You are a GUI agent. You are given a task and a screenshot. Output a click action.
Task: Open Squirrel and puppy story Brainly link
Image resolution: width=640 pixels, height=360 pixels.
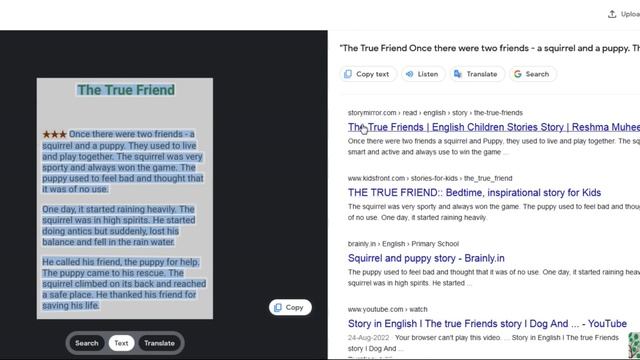426,258
